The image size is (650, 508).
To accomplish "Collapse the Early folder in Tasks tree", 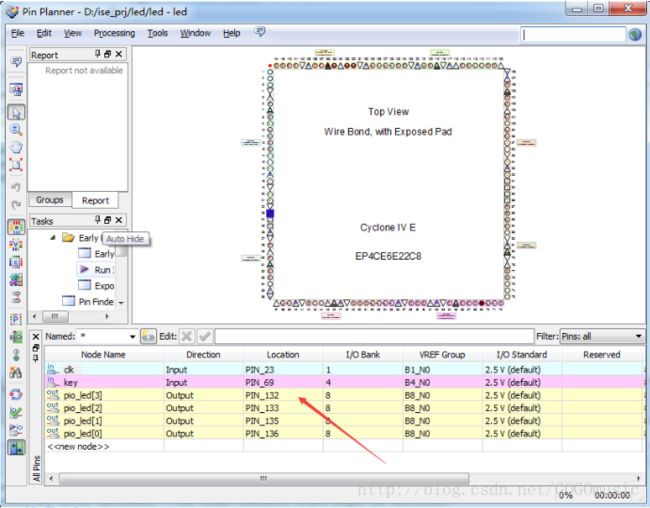I will click(x=53, y=238).
